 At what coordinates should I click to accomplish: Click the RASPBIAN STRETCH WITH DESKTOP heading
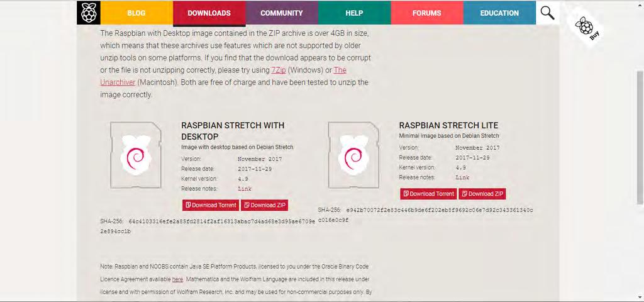coord(233,131)
